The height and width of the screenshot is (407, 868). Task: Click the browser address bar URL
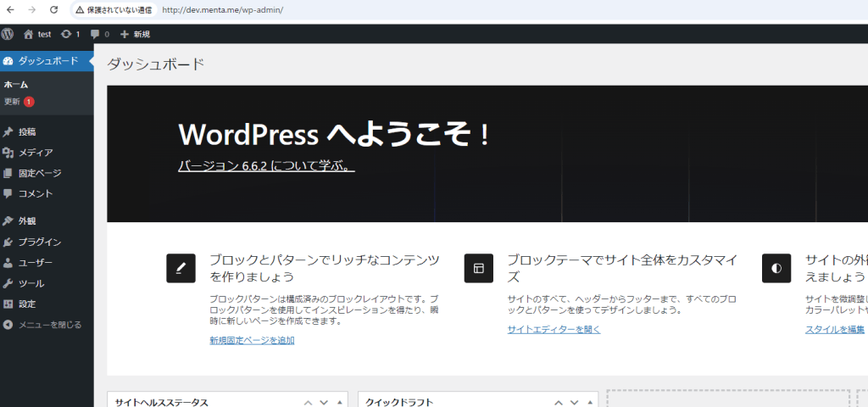pyautogui.click(x=222, y=10)
